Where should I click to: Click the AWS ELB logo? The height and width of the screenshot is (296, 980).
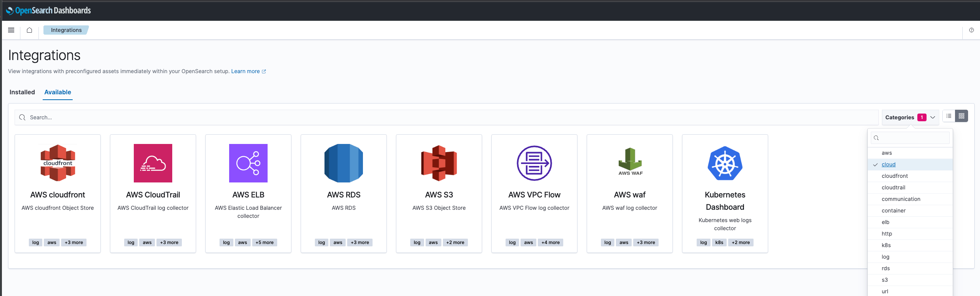tap(248, 163)
